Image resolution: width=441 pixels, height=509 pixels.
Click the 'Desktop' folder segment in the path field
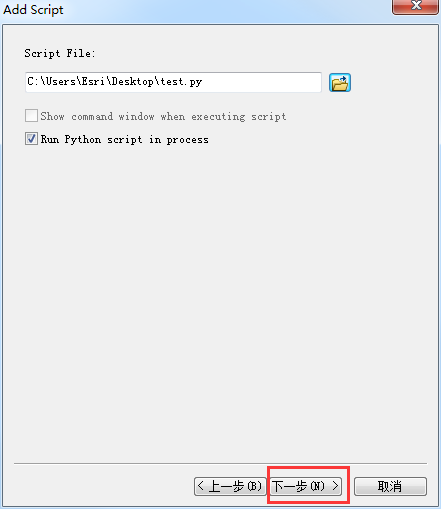coord(133,82)
